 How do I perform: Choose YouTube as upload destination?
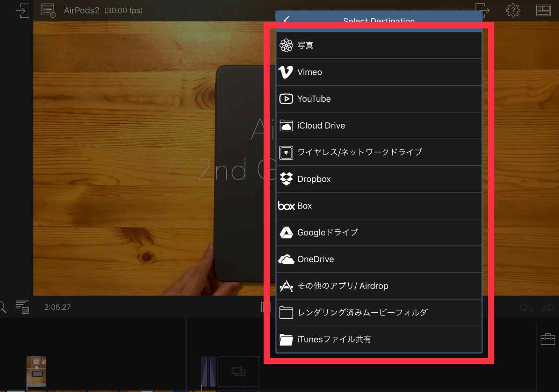tap(379, 99)
